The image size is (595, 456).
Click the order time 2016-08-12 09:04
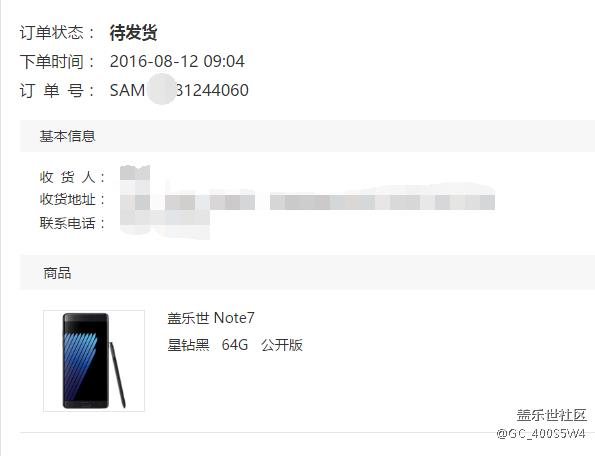[x=177, y=61]
